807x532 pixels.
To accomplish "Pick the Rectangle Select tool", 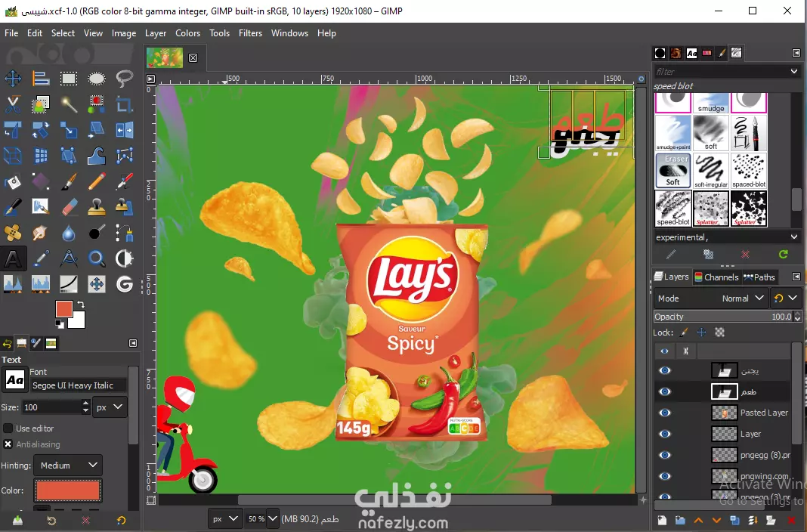I will (x=69, y=78).
